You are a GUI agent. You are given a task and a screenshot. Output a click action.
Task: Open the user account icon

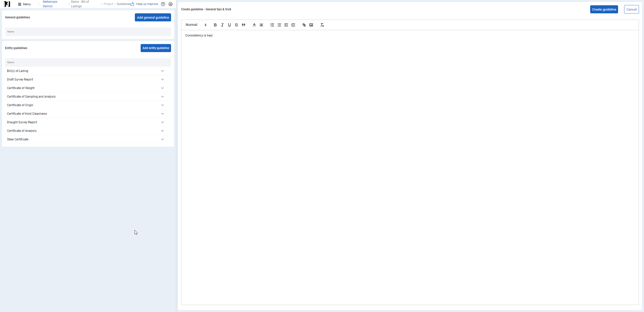click(x=171, y=4)
